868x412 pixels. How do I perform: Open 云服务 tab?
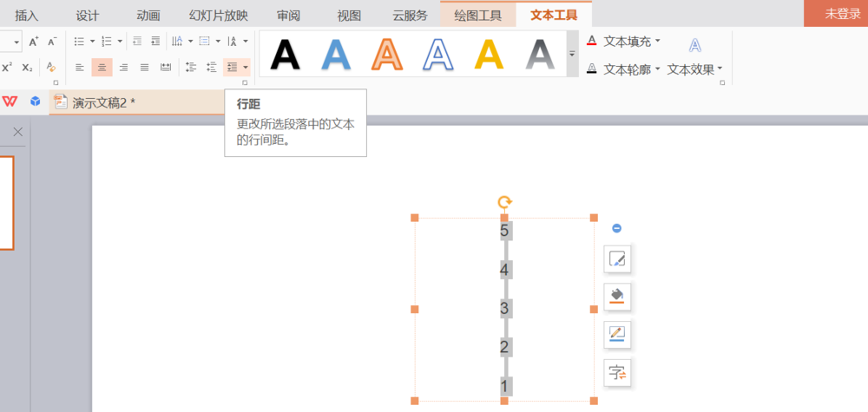click(x=411, y=15)
